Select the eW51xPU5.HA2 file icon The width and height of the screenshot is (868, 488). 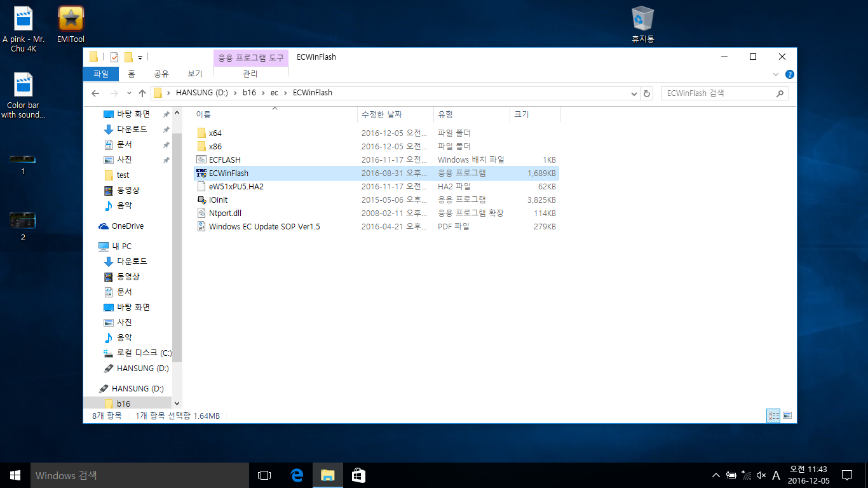coord(201,186)
